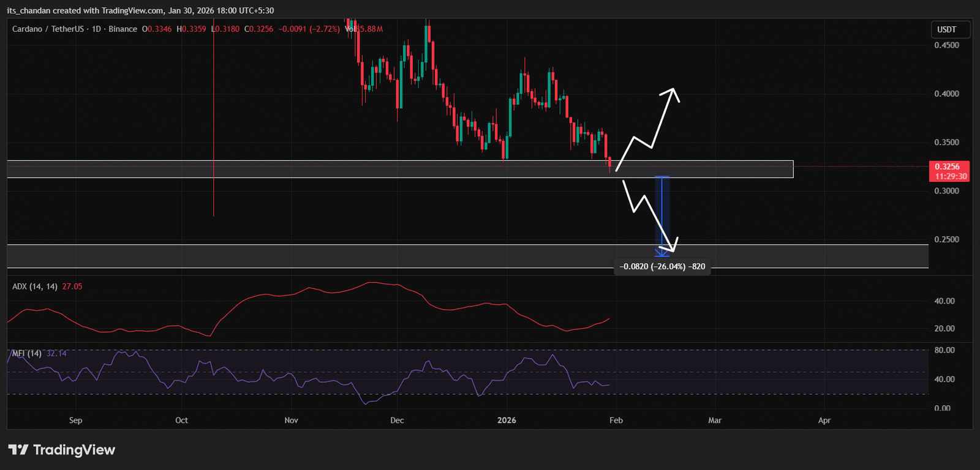Image resolution: width=980 pixels, height=470 pixels.
Task: Click the TradingView logo icon
Action: (x=18, y=450)
